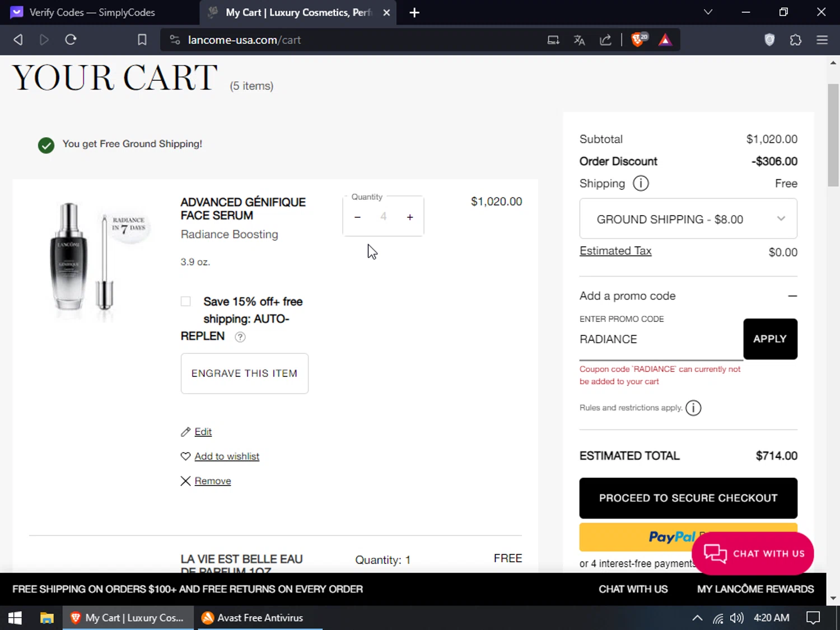Open the pink Chat With Us bubble

pos(753,553)
